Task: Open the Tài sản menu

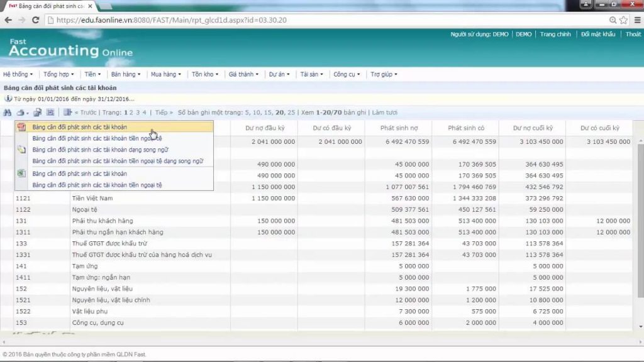Action: (x=311, y=74)
